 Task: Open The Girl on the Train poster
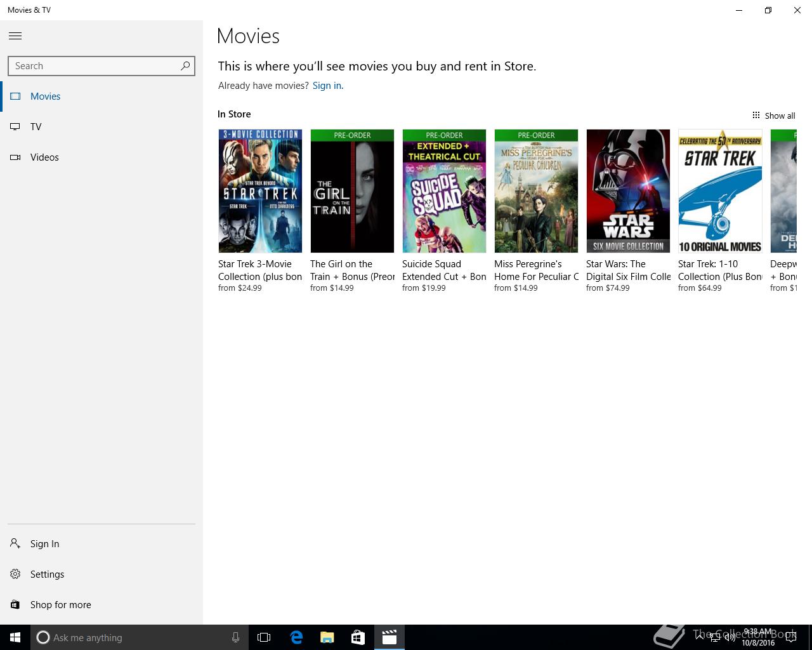352,191
